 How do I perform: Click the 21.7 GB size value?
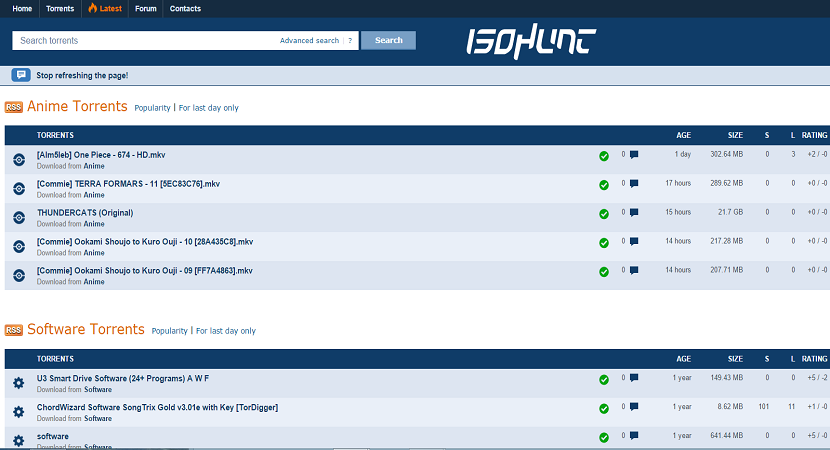730,212
